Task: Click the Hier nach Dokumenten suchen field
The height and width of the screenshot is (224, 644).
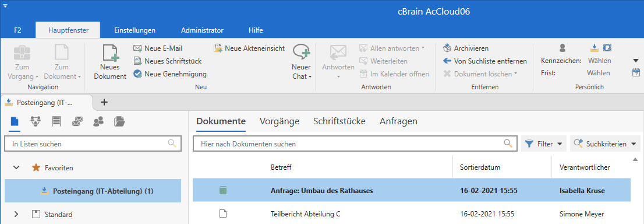Action: [355, 144]
